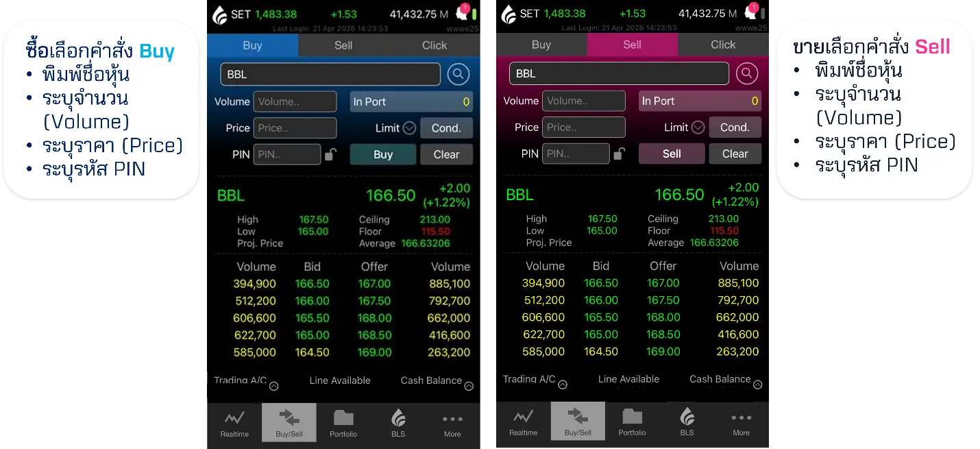
Task: Open Realtime in Buy screen bottom bar
Action: (234, 423)
